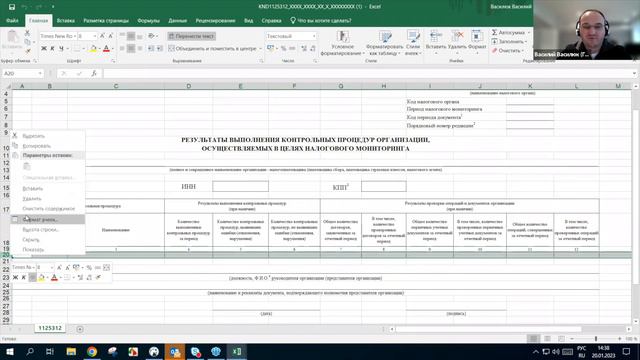Switch to the Вставка ribbon tab
The width and height of the screenshot is (640, 360).
click(x=66, y=20)
